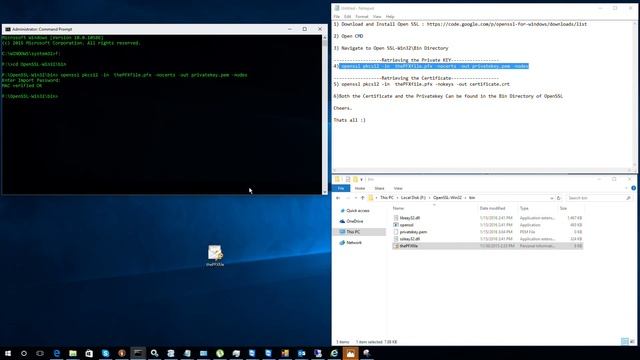The image size is (640, 360).
Task: Select thePFXfile row in Explorer list
Action: pyautogui.click(x=488, y=246)
